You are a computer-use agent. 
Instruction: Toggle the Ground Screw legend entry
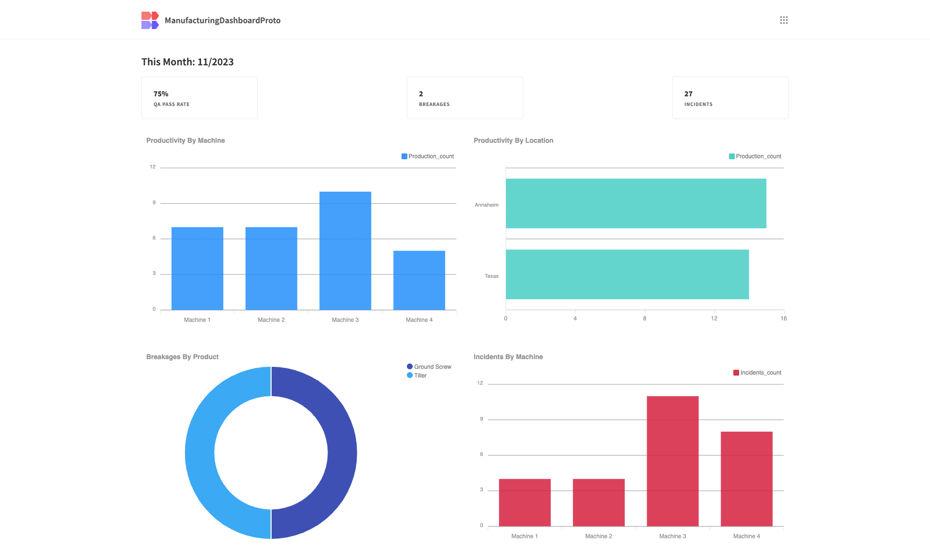pos(429,367)
